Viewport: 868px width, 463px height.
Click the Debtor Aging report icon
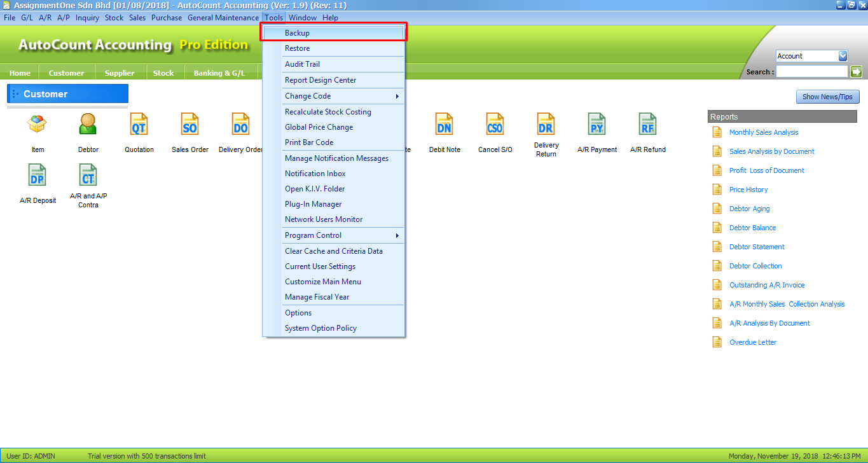tap(717, 209)
